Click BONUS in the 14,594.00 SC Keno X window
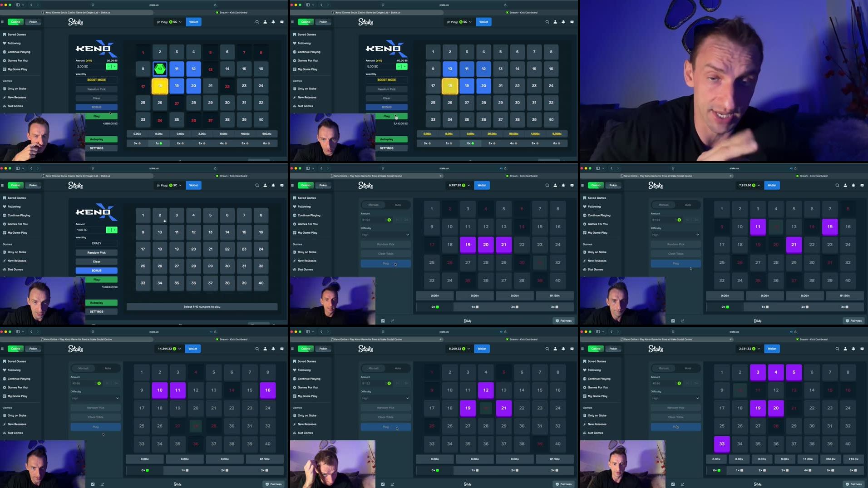 point(96,271)
